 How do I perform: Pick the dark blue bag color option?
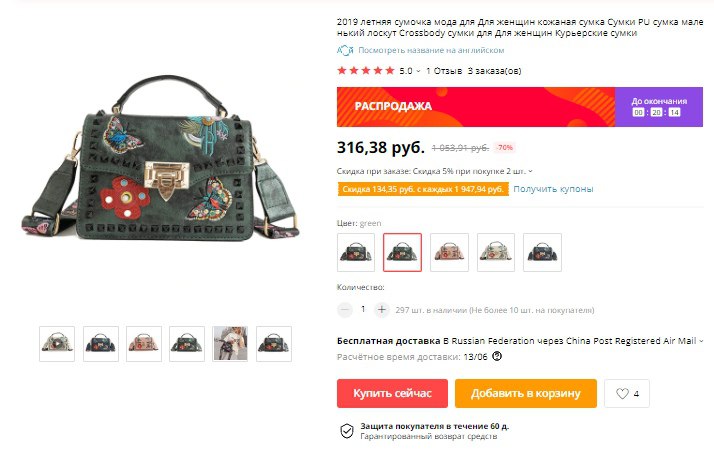(542, 252)
